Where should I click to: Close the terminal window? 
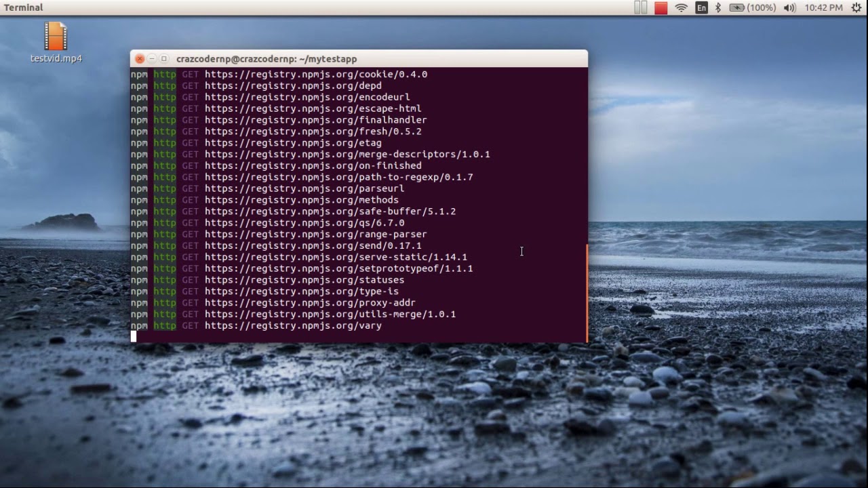tap(140, 59)
